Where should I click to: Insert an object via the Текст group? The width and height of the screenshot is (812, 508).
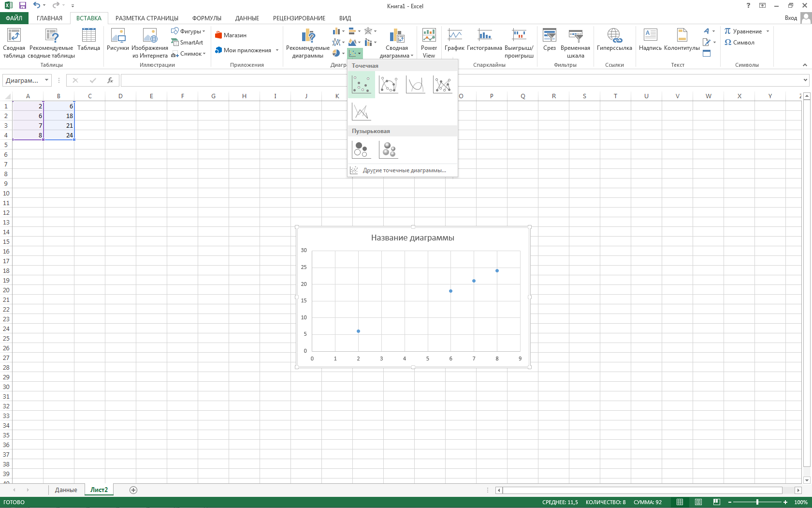707,54
